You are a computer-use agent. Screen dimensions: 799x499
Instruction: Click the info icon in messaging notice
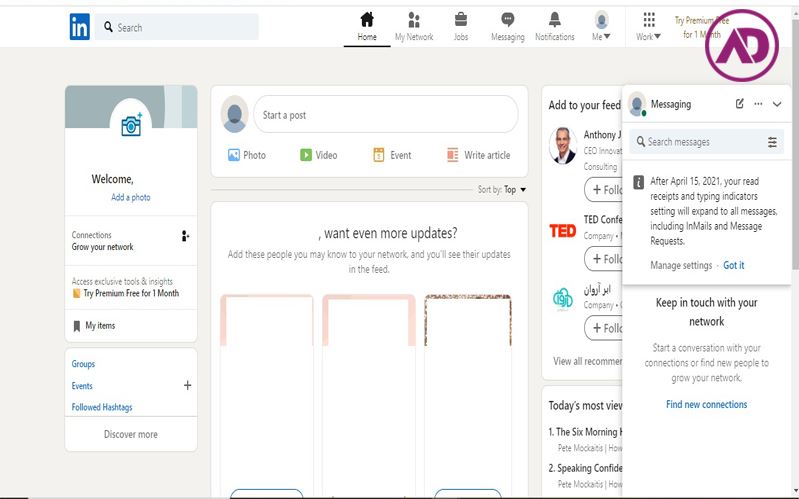coord(638,182)
